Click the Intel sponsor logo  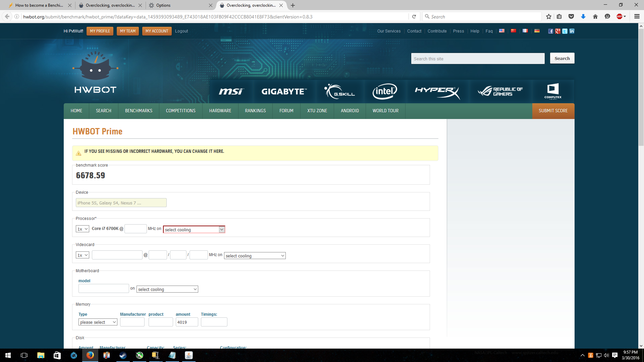(x=385, y=91)
